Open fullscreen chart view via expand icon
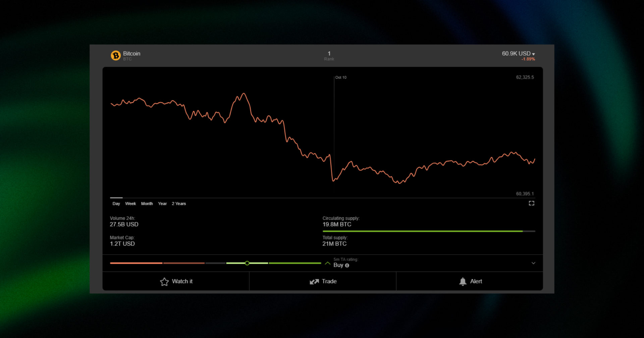The width and height of the screenshot is (644, 338). pyautogui.click(x=531, y=203)
